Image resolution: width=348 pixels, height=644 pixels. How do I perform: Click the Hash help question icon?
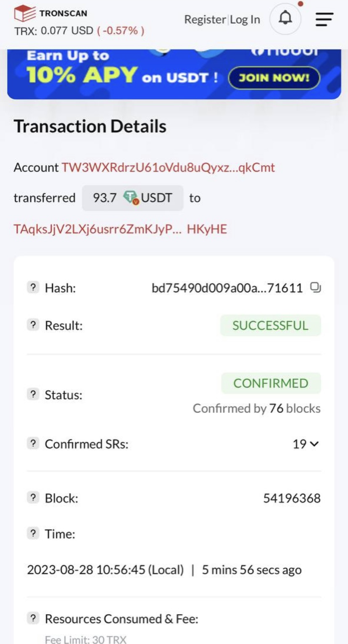[33, 288]
